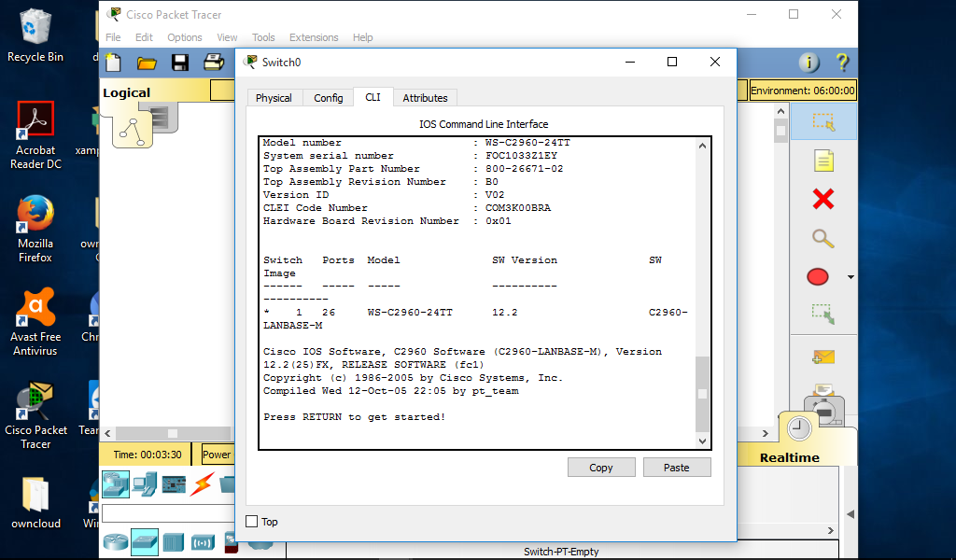Open the Extensions menu
Viewport: 956px width, 560px height.
pyautogui.click(x=314, y=37)
